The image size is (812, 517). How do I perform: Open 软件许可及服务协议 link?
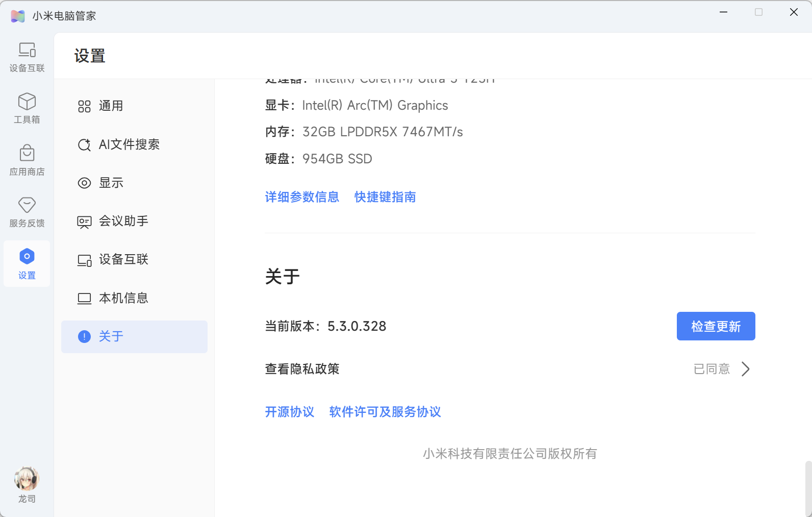point(385,412)
